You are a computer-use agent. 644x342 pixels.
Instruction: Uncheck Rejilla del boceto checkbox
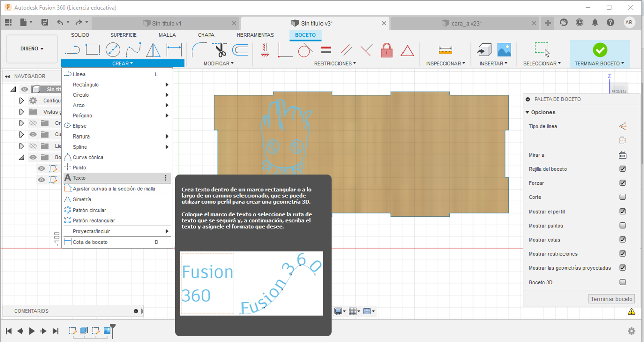tap(623, 169)
